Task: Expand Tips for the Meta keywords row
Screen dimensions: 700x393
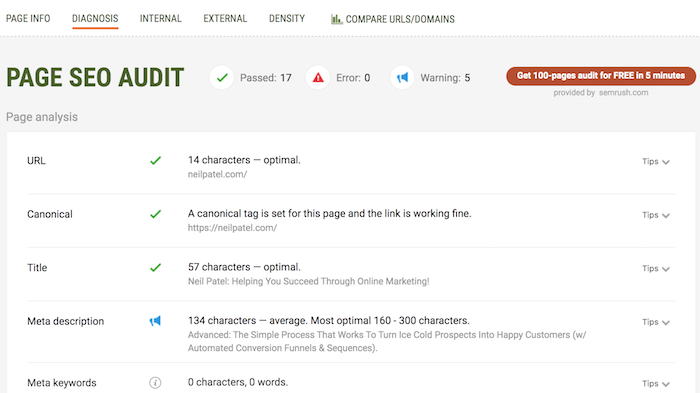Action: pos(656,384)
